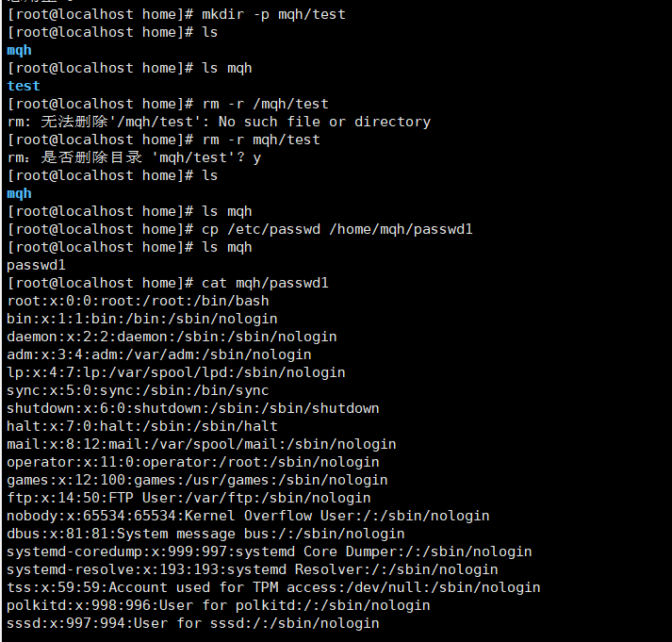Click the 'mkdir -p mqh/test' command line
The height and width of the screenshot is (642, 672).
point(273,14)
